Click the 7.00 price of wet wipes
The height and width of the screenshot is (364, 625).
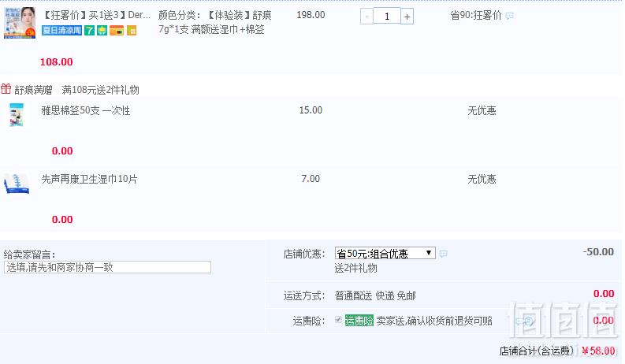[x=311, y=179]
